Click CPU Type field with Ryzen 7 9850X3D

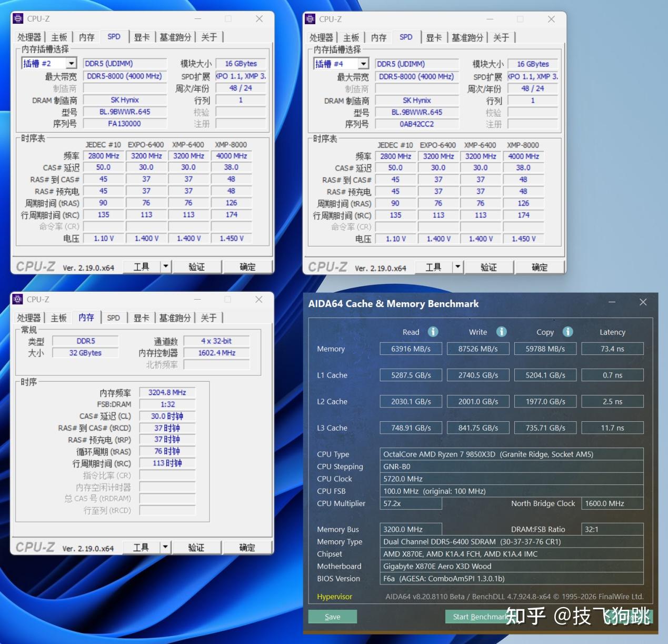point(512,454)
